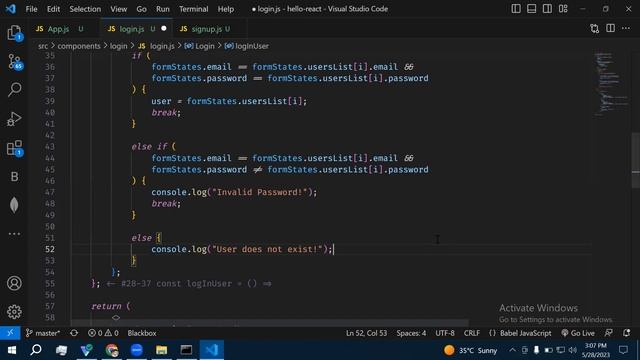Change encoding via UTF-8
Screen dimensions: 640x360
[x=445, y=333]
